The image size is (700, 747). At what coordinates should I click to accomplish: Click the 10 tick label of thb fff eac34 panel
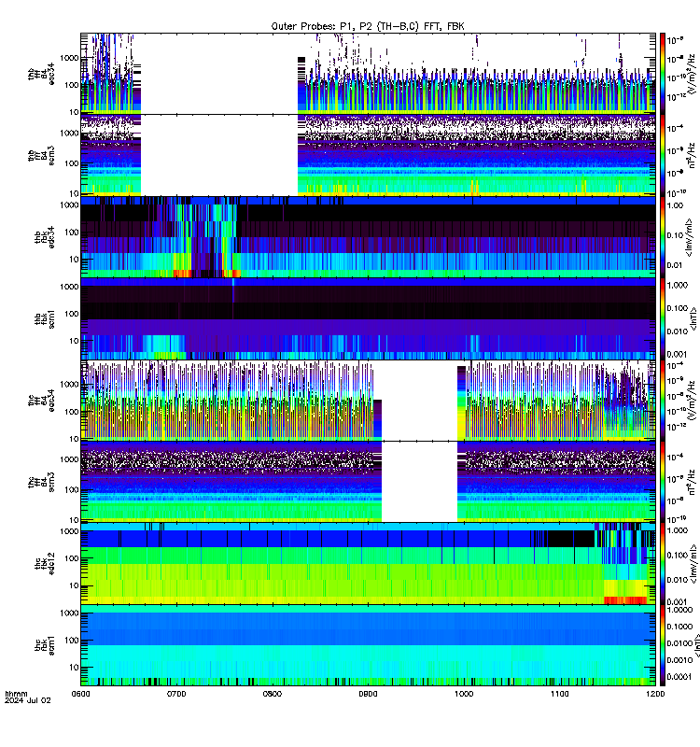(75, 112)
